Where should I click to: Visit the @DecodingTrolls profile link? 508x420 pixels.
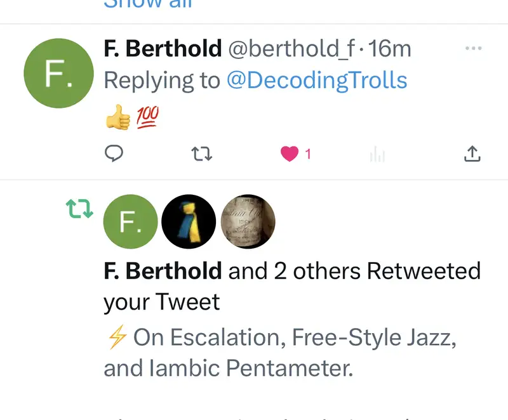pos(317,81)
